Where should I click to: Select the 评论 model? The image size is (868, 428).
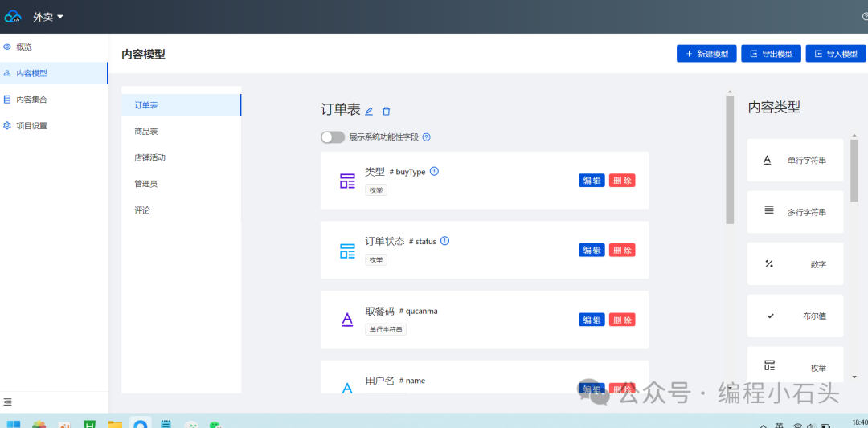pyautogui.click(x=181, y=210)
